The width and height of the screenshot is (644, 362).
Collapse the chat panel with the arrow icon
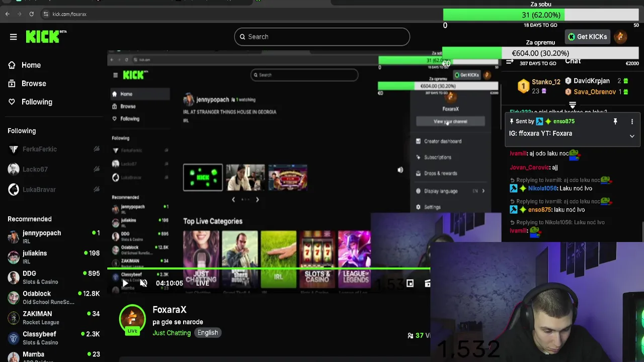pos(510,61)
